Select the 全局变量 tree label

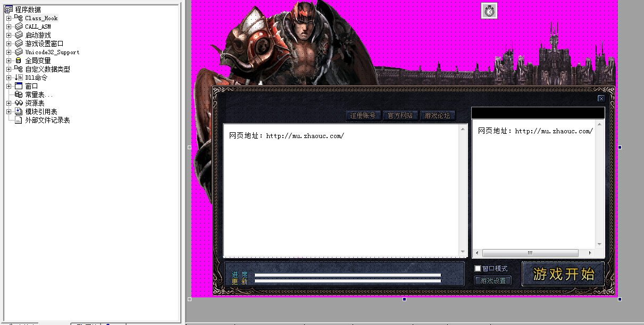38,61
